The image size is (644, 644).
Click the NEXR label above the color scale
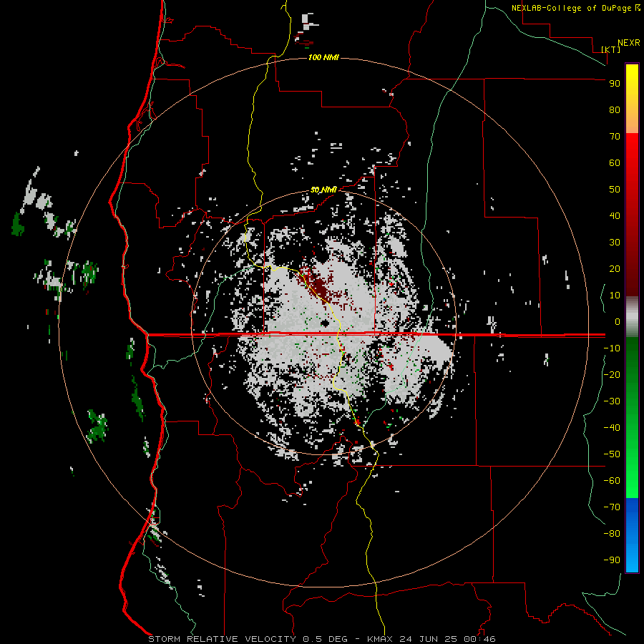click(629, 43)
